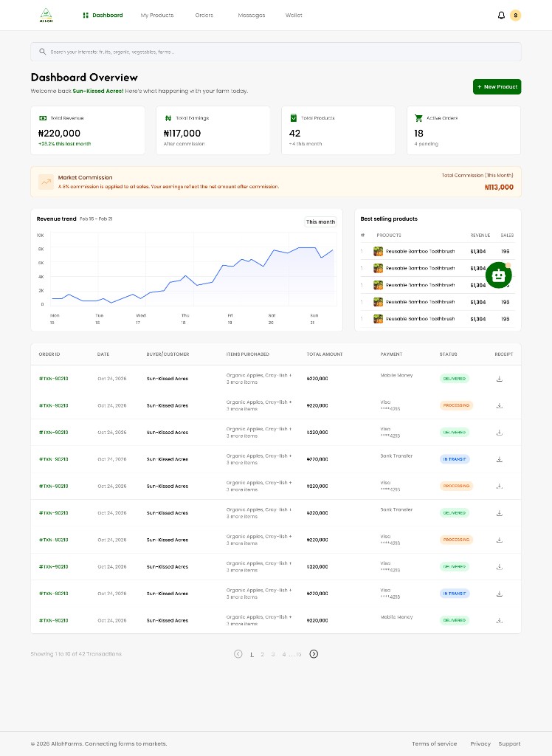552x756 pixels.
Task: Download receipt for Bank Transfer Delivered order
Action: [x=500, y=513]
